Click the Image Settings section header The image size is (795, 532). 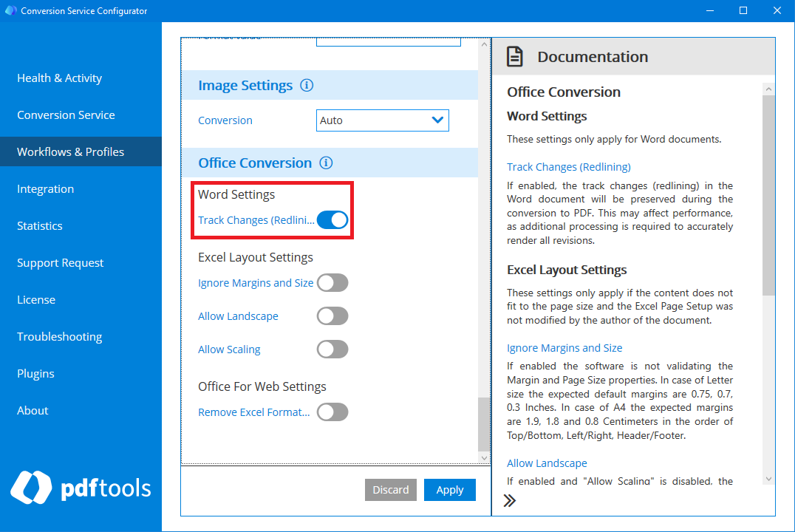pyautogui.click(x=330, y=85)
